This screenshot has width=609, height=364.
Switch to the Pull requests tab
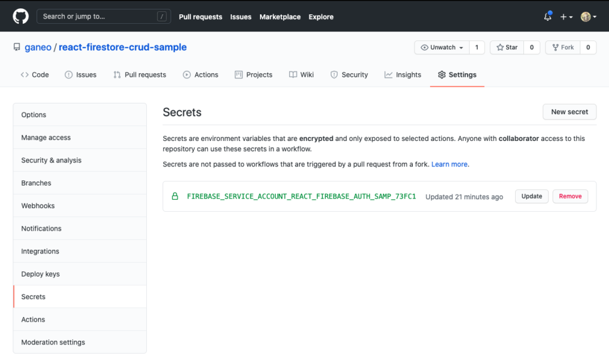(139, 74)
